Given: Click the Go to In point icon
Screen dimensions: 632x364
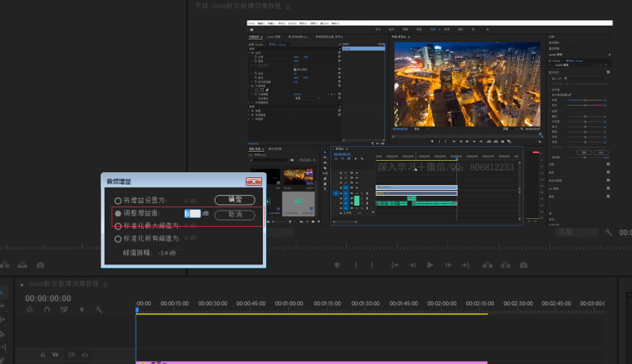Looking at the screenshot, I should point(395,264).
